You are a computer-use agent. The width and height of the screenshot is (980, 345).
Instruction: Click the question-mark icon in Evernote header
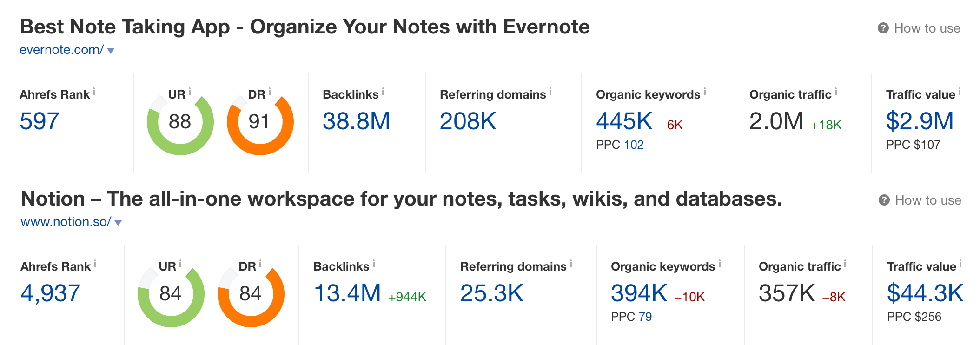(x=883, y=28)
